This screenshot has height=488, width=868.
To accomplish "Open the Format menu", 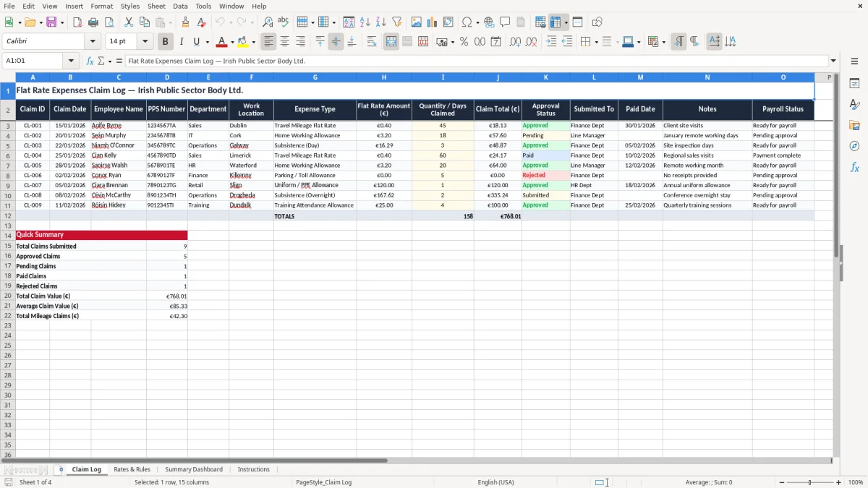I will [x=102, y=6].
